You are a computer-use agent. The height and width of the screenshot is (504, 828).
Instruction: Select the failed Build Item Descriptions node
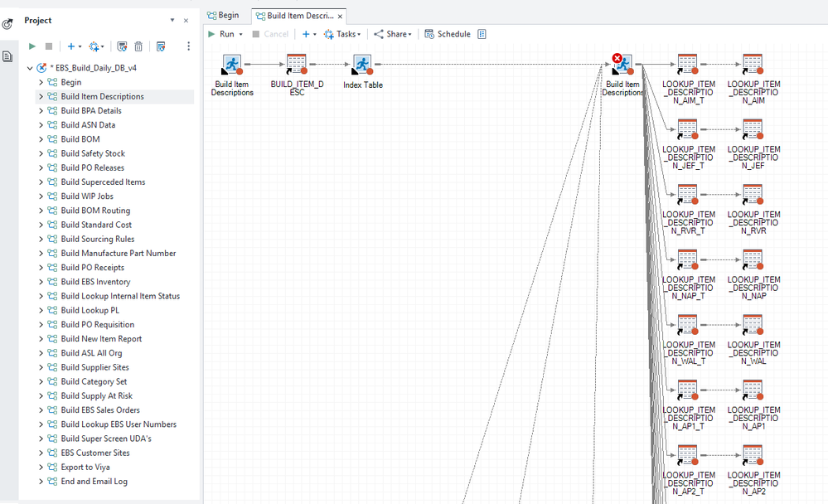pyautogui.click(x=622, y=65)
